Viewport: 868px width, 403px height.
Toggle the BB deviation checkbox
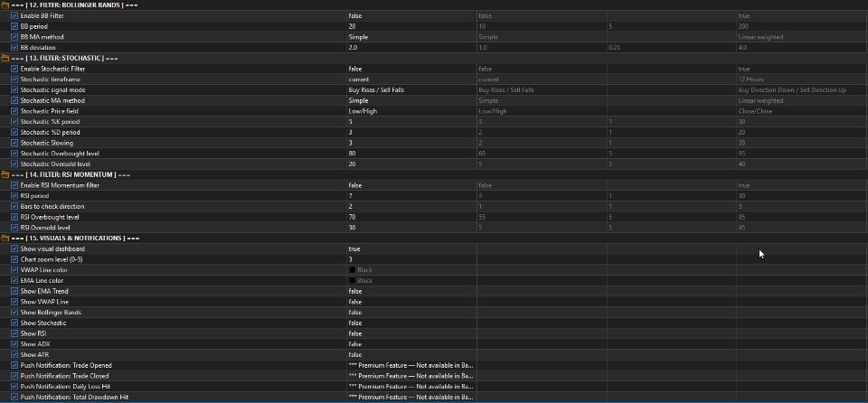pyautogui.click(x=14, y=48)
